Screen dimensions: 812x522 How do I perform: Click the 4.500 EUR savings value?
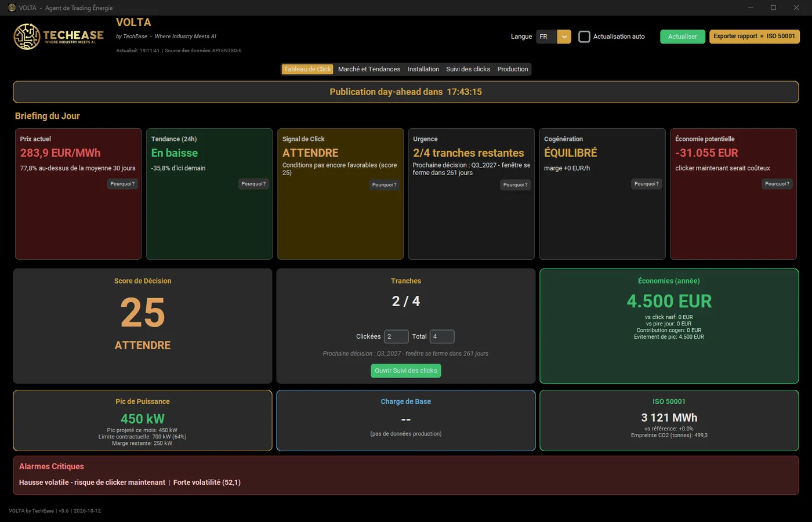[x=669, y=301]
